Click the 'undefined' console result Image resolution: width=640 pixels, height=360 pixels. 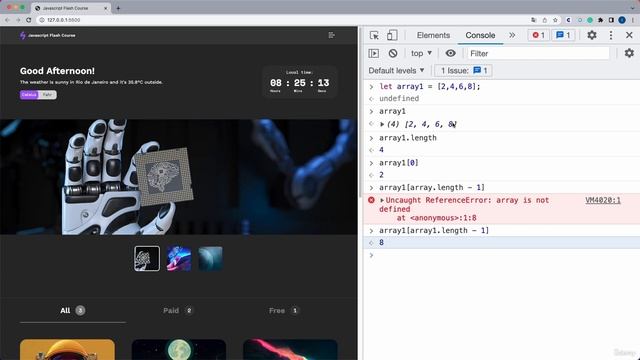pos(399,98)
